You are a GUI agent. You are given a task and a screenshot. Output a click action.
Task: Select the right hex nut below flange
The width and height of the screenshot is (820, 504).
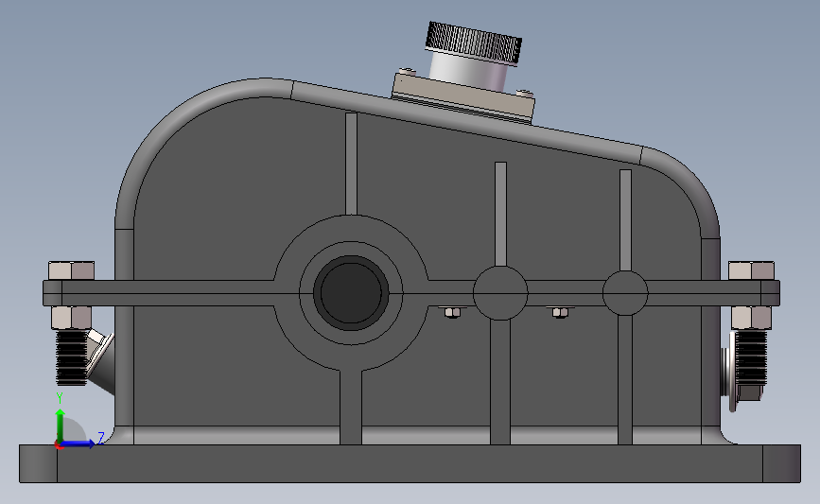point(752,318)
